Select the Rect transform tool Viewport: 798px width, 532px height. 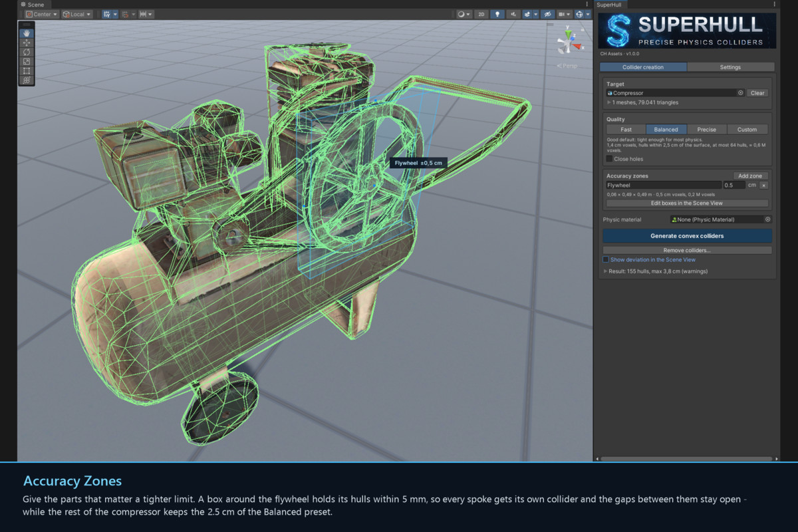pos(27,70)
